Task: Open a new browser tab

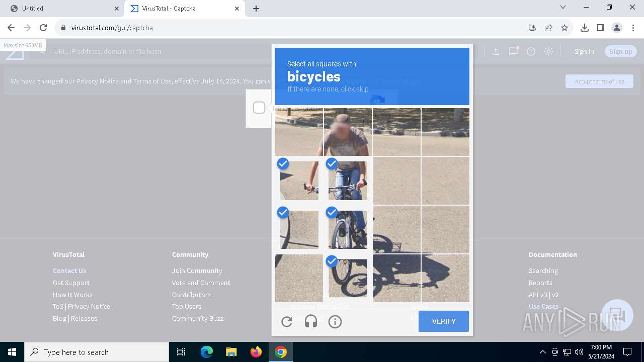Action: (256, 9)
